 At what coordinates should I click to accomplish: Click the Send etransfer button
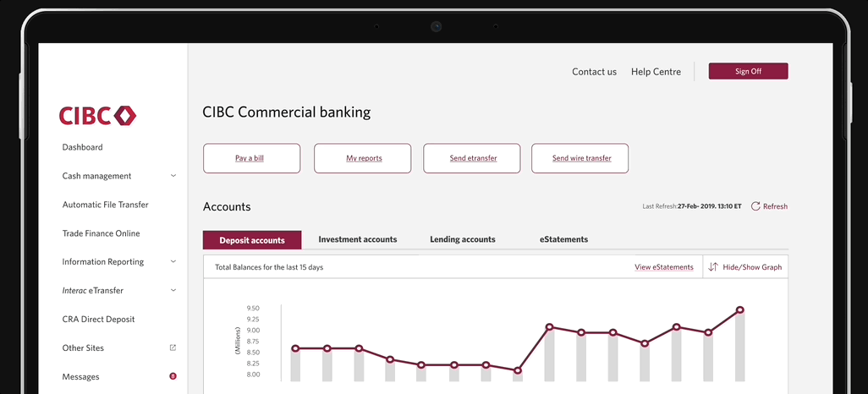(471, 158)
